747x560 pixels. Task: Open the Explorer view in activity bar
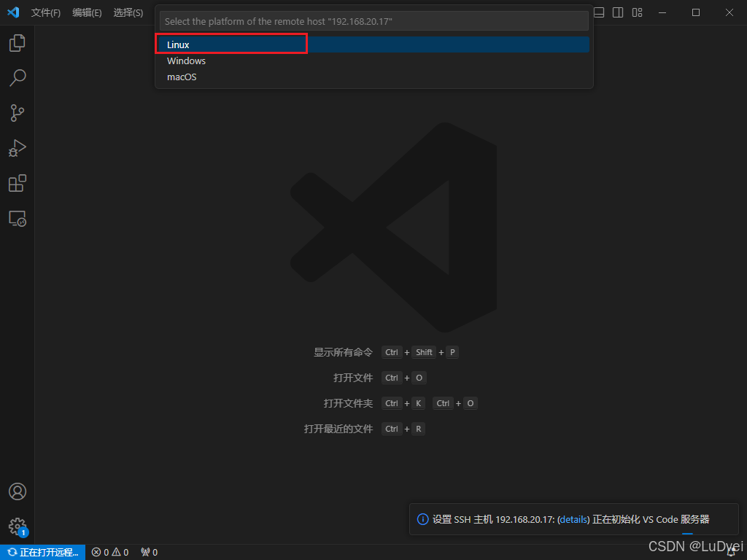[x=18, y=43]
